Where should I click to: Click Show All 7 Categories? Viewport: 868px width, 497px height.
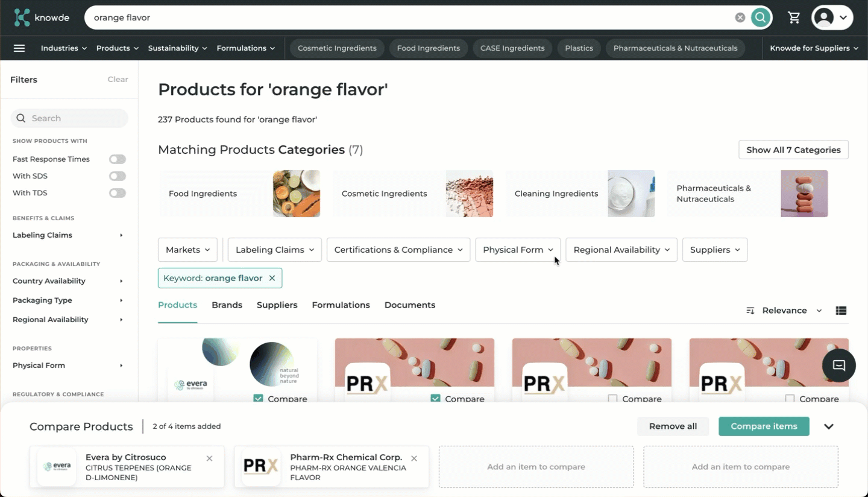[x=793, y=150]
